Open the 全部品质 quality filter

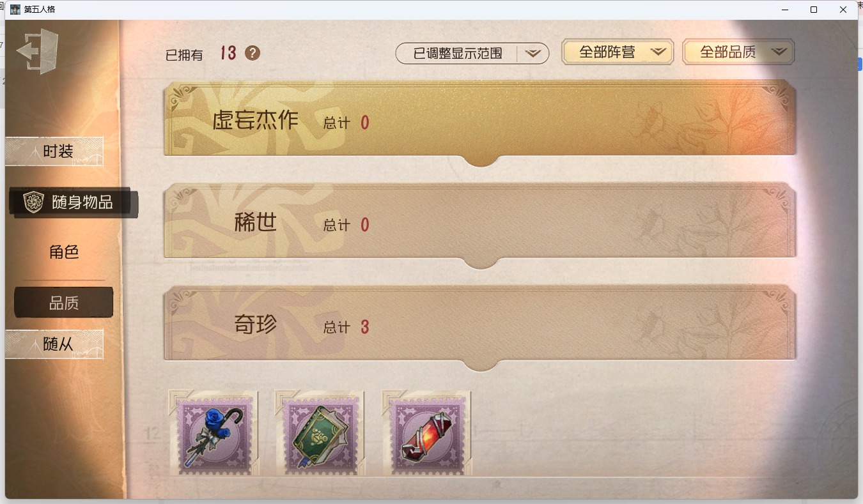click(738, 52)
